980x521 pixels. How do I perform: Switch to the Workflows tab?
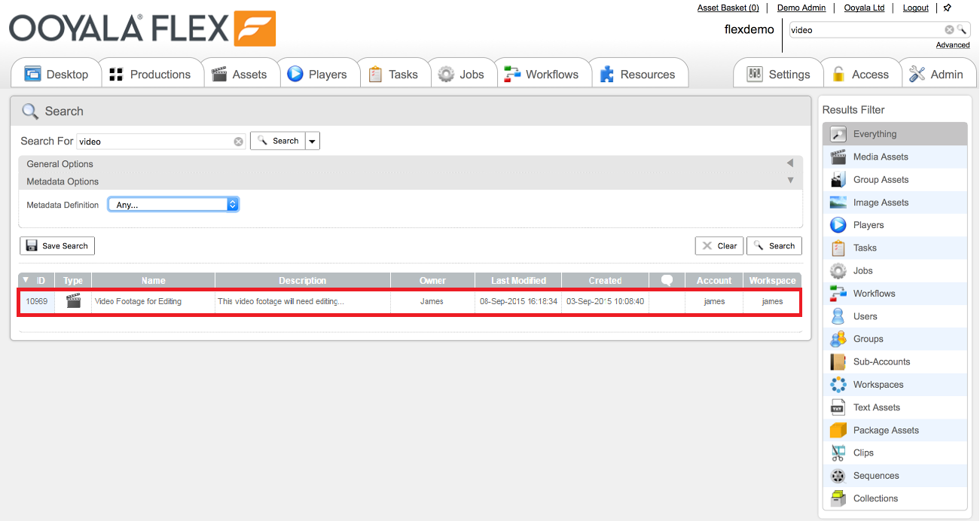point(542,75)
